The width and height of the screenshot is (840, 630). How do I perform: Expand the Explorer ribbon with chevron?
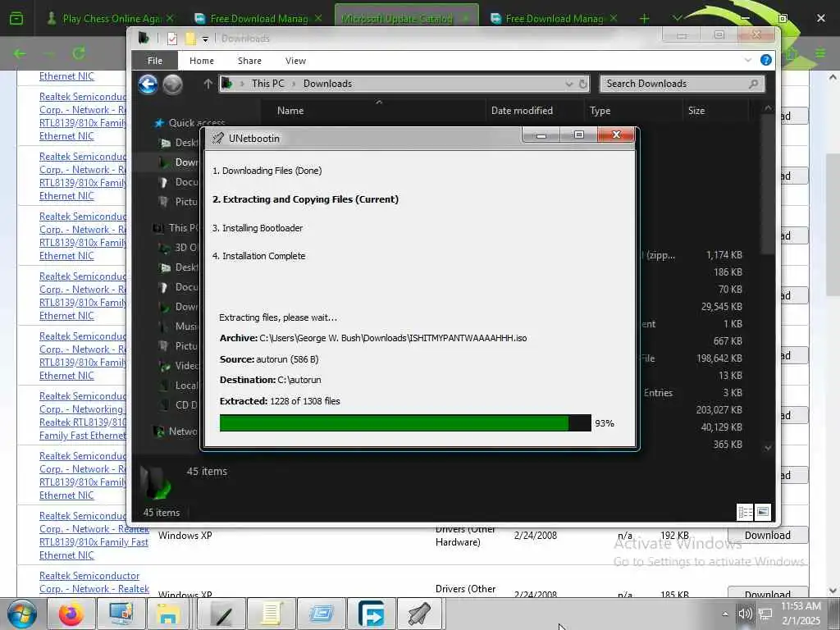pyautogui.click(x=748, y=60)
